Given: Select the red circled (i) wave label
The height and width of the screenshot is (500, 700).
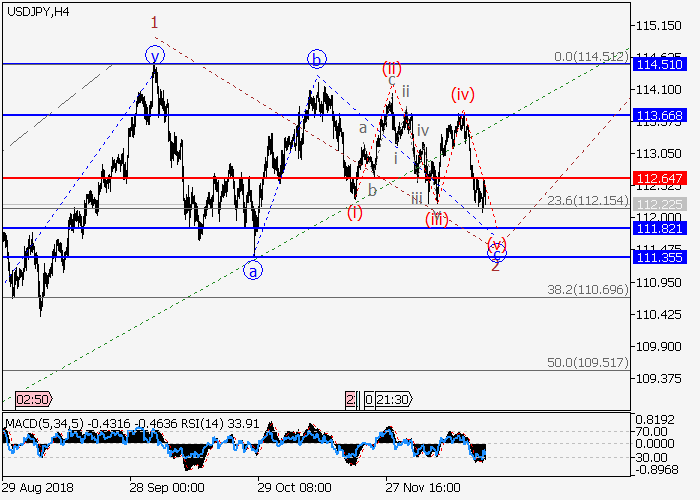Looking at the screenshot, I should point(355,211).
